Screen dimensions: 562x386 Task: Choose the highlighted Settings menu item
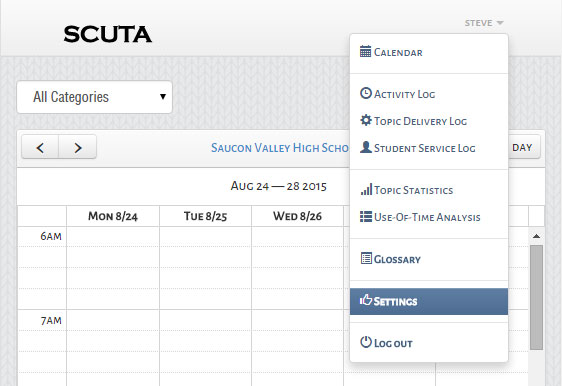pyautogui.click(x=429, y=301)
